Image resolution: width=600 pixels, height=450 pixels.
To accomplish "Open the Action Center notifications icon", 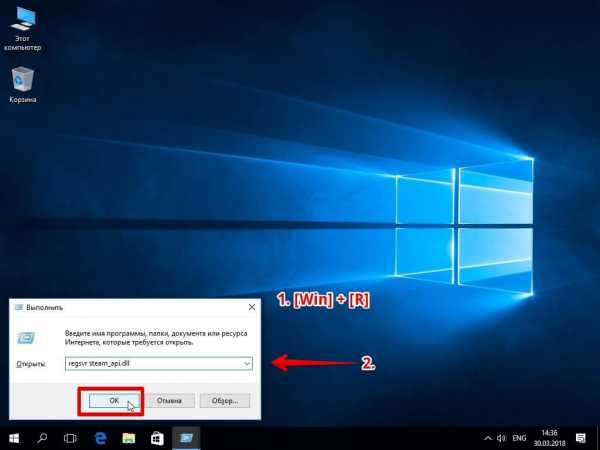I will (x=580, y=438).
